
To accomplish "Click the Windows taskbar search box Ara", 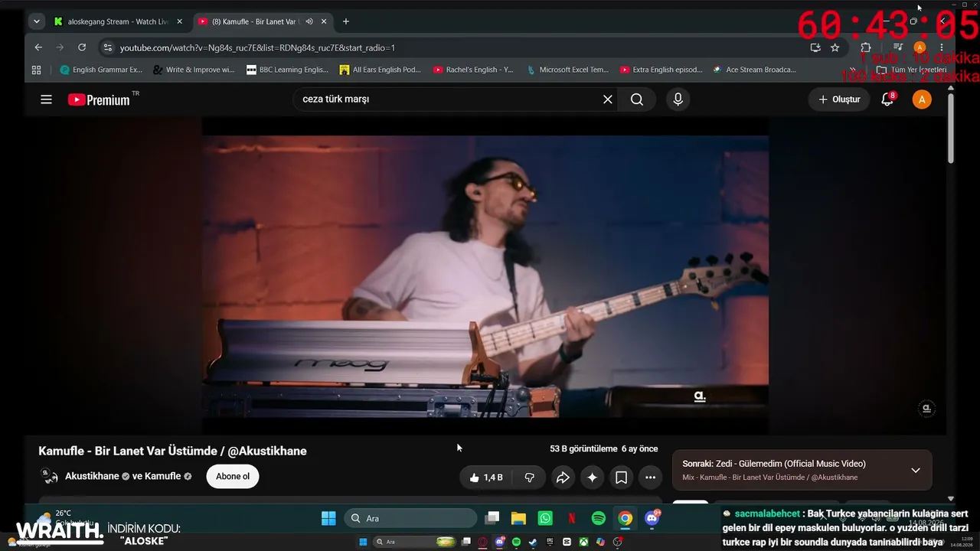I will pyautogui.click(x=410, y=518).
